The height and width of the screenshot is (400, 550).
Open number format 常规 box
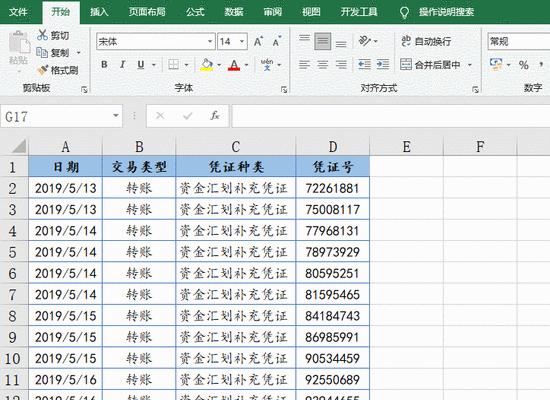(518, 41)
